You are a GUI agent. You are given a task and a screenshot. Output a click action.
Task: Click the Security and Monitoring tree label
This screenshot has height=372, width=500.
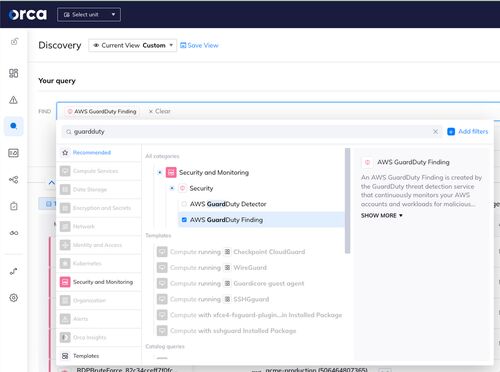pyautogui.click(x=214, y=172)
